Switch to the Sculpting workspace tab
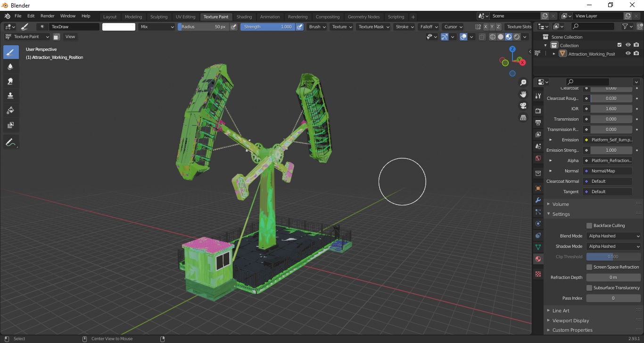 pos(159,17)
